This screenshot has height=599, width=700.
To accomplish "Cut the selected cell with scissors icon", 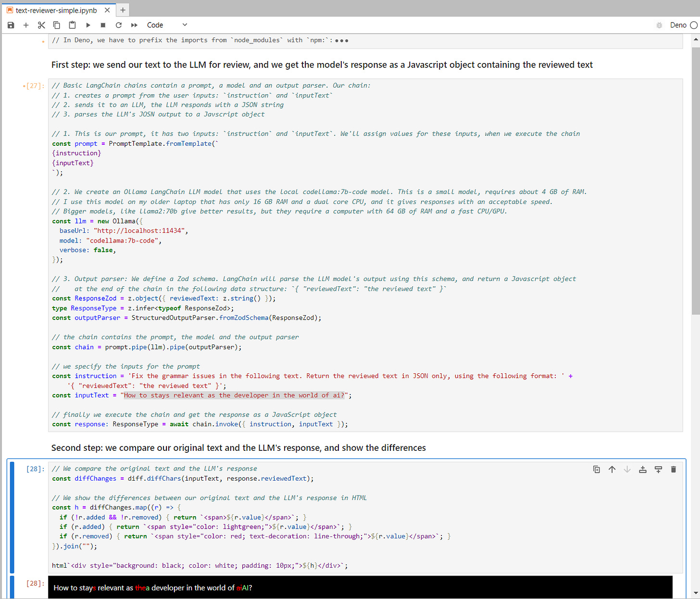I will tap(41, 25).
